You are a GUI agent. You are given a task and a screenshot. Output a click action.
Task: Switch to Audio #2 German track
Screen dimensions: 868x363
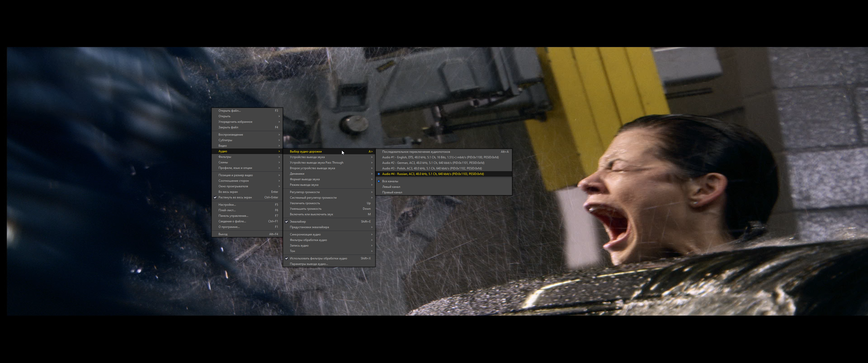pyautogui.click(x=433, y=163)
